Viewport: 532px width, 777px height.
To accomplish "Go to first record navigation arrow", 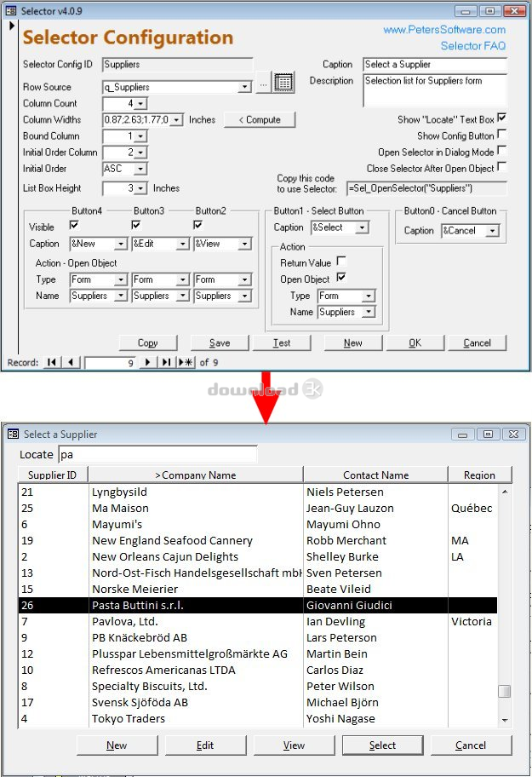I will pyautogui.click(x=51, y=362).
